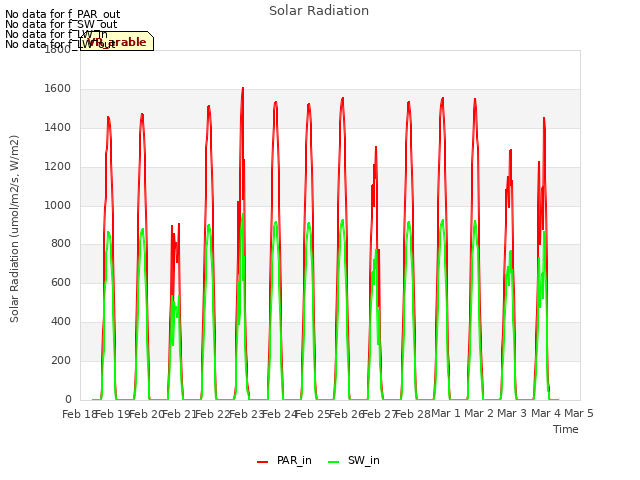Viewport: 640px width, 480px height.
Task: Select the VR_arable annotation label
Action: (117, 41)
